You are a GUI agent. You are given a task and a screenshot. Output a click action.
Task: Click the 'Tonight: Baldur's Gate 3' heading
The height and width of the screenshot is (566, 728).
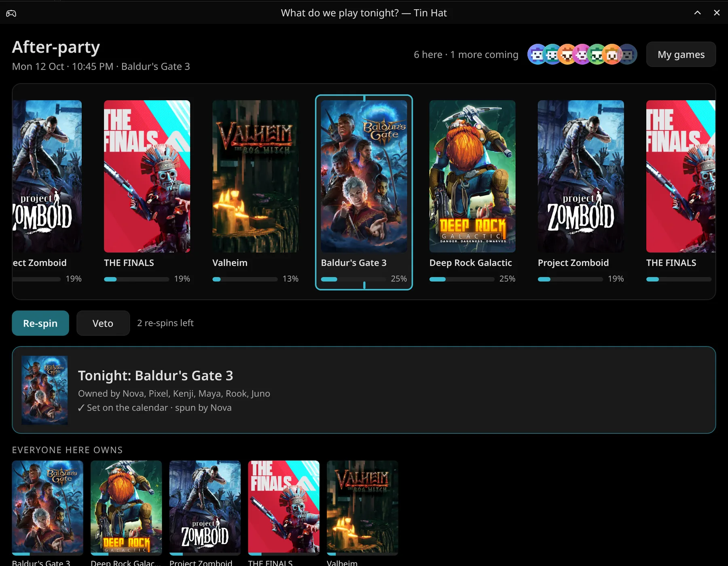tap(156, 376)
